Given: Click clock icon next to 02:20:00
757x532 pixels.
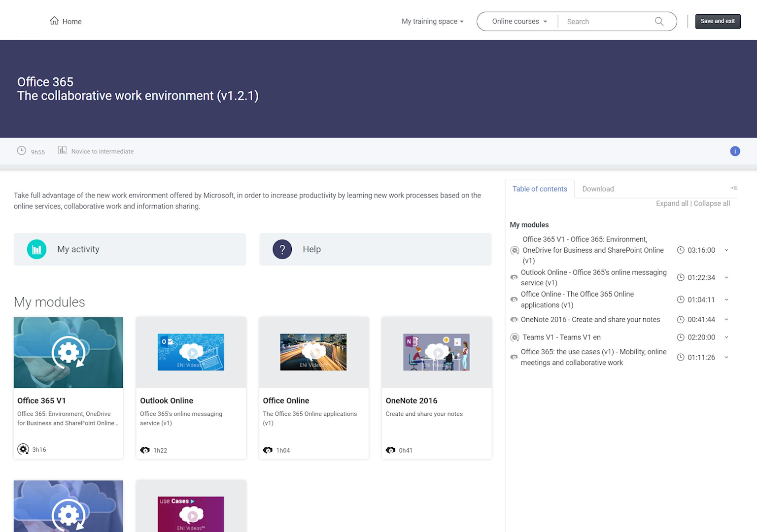Looking at the screenshot, I should (681, 337).
